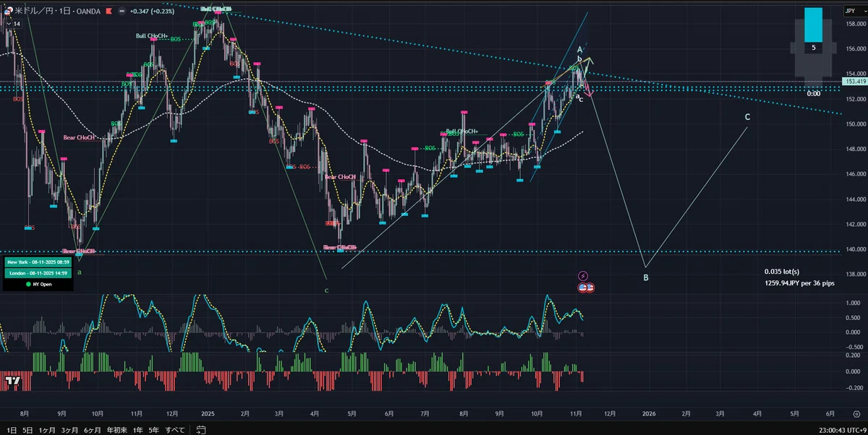Click the Bull CHoCH+ label near November
The height and width of the screenshot is (435, 868).
(x=152, y=35)
